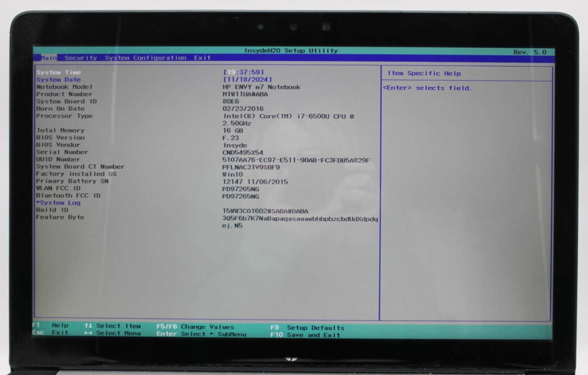Click the F9 Setup Defaults hint
Image resolution: width=588 pixels, height=375 pixels.
pyautogui.click(x=307, y=328)
